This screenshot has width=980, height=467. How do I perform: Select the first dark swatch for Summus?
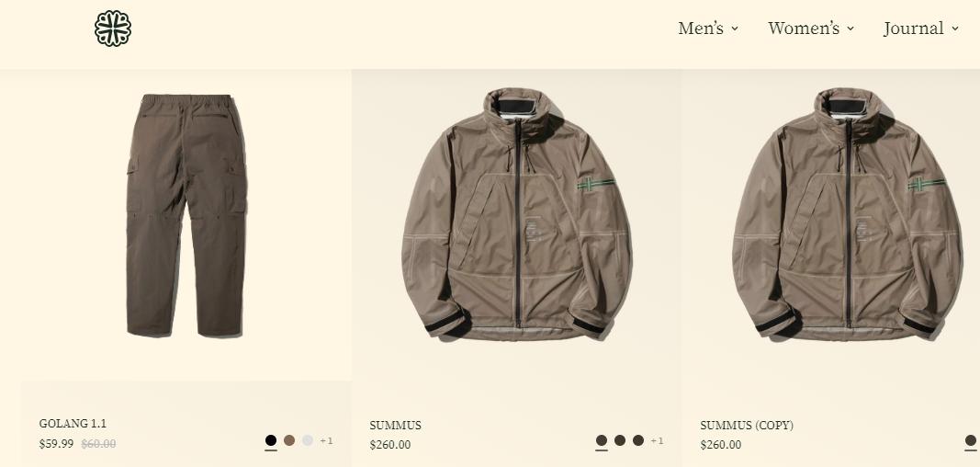602,440
